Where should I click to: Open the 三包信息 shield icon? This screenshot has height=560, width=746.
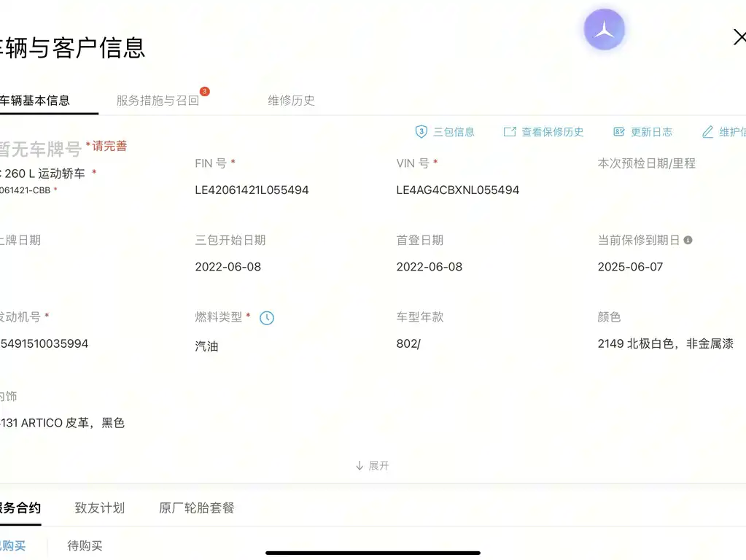(x=421, y=132)
